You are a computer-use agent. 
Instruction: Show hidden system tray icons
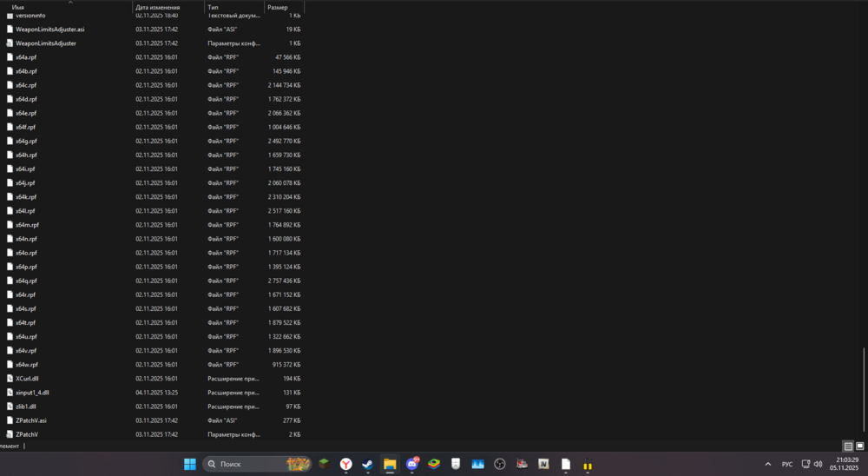pyautogui.click(x=768, y=464)
